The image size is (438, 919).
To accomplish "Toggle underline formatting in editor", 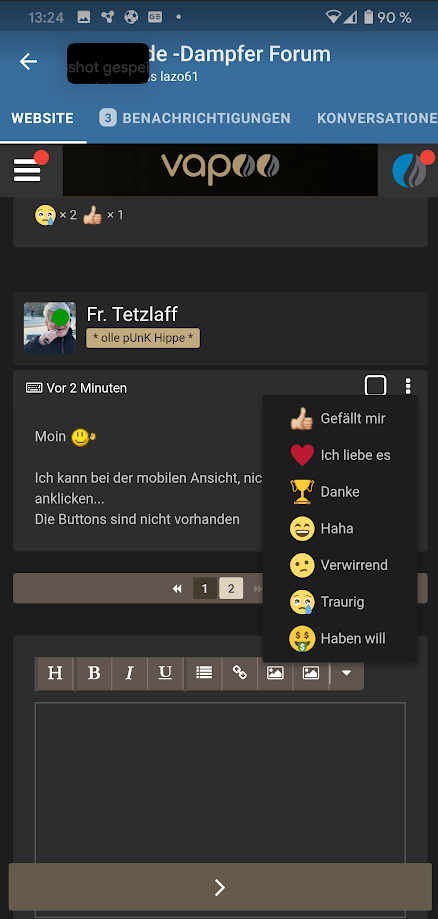I will coord(165,673).
